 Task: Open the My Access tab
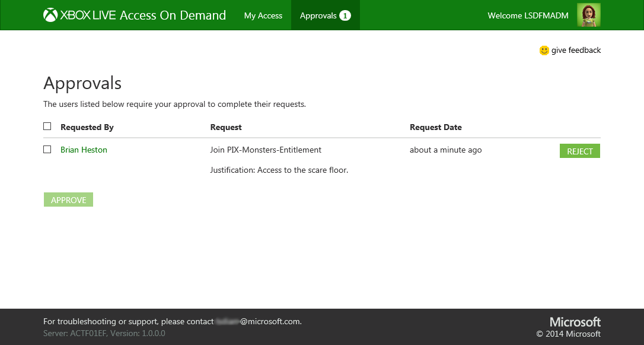(x=263, y=15)
